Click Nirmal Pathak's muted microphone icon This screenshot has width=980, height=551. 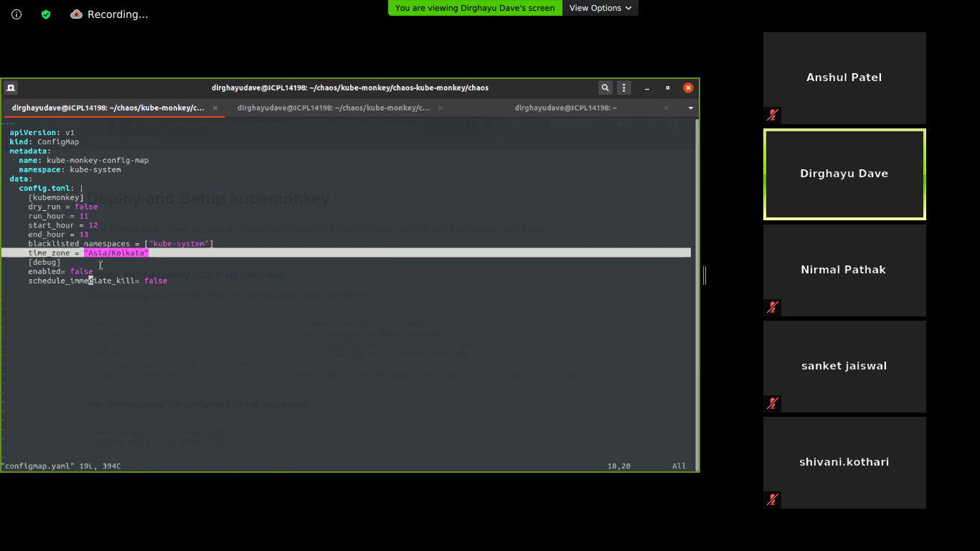773,307
